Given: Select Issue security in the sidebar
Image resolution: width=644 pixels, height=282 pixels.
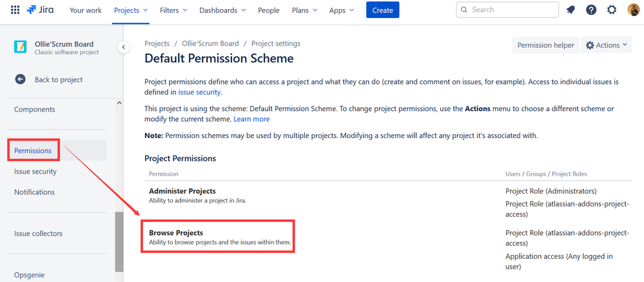Looking at the screenshot, I should pos(35,172).
